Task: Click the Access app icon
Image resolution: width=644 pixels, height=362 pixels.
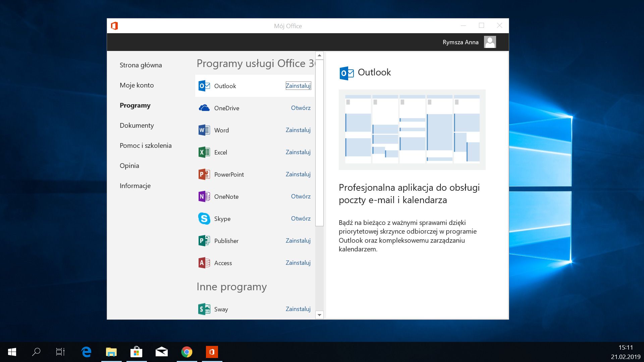Action: pyautogui.click(x=204, y=263)
